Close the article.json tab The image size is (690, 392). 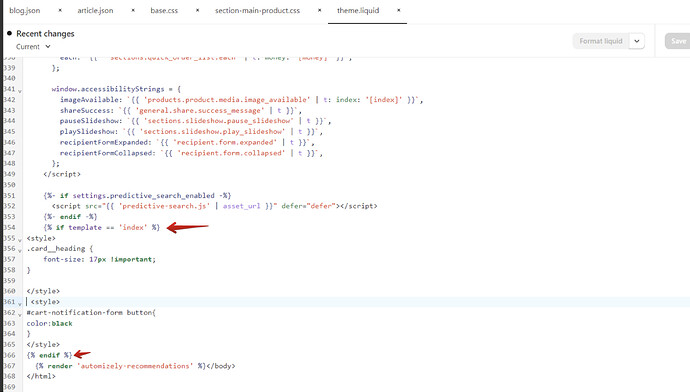click(x=133, y=10)
